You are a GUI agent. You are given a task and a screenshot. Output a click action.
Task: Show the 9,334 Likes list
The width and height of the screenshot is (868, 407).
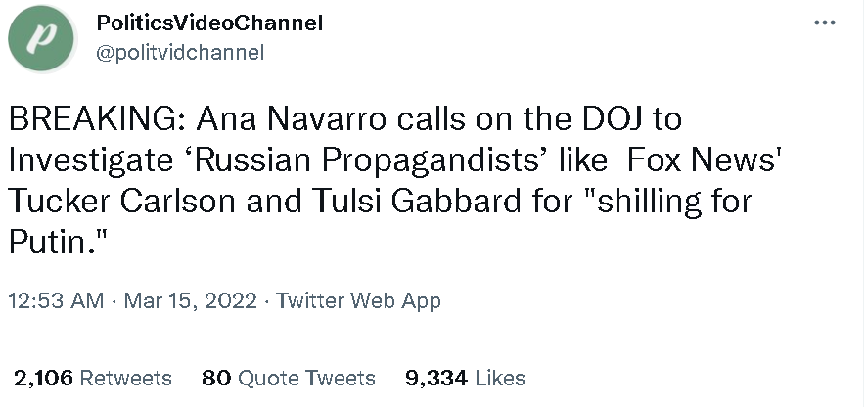[x=465, y=378]
